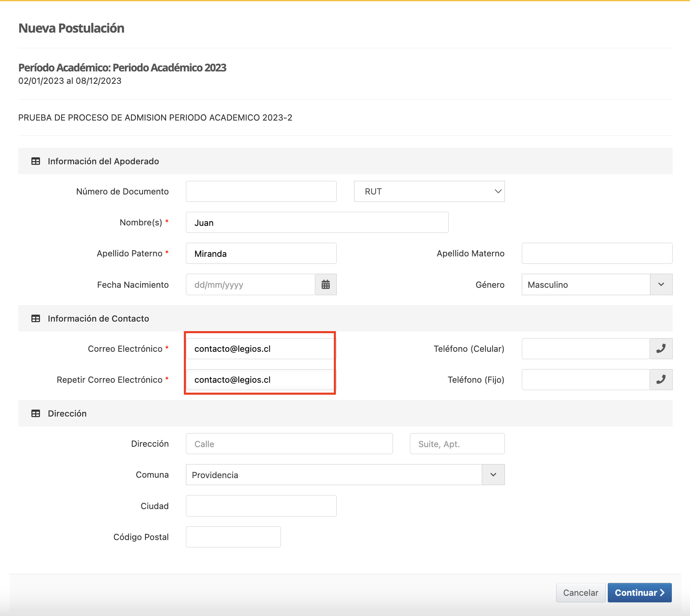Expand the Género dropdown showing Masculino
This screenshot has width=690, height=616.
click(597, 284)
